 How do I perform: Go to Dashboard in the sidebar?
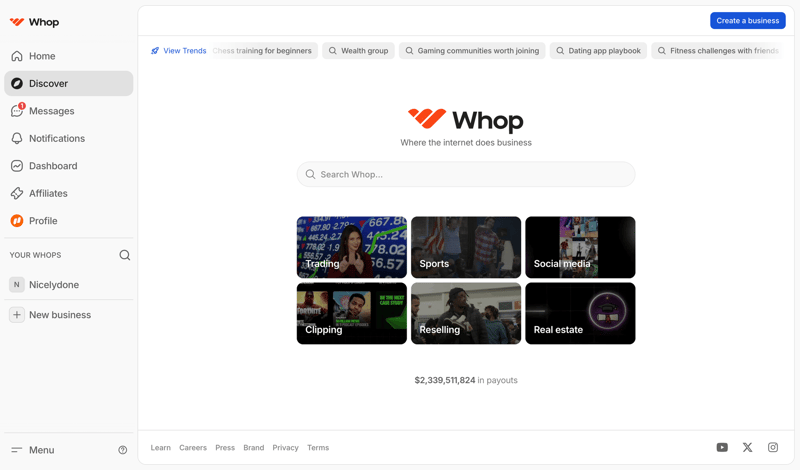68,166
